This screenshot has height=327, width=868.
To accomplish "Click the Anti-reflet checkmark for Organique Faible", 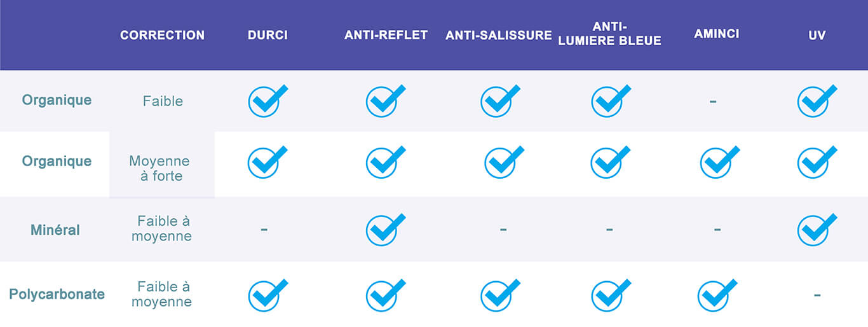I will point(386,101).
